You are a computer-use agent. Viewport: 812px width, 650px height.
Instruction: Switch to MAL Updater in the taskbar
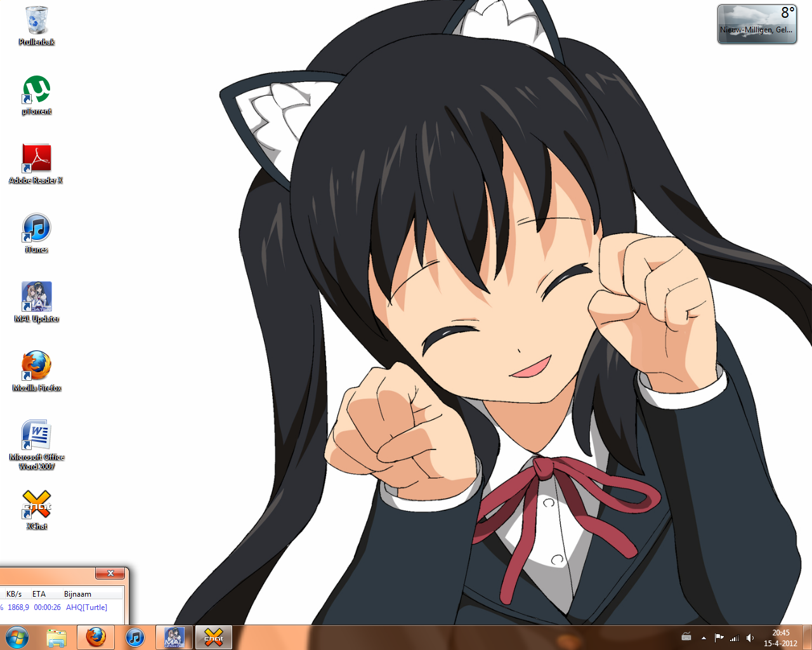pyautogui.click(x=174, y=637)
